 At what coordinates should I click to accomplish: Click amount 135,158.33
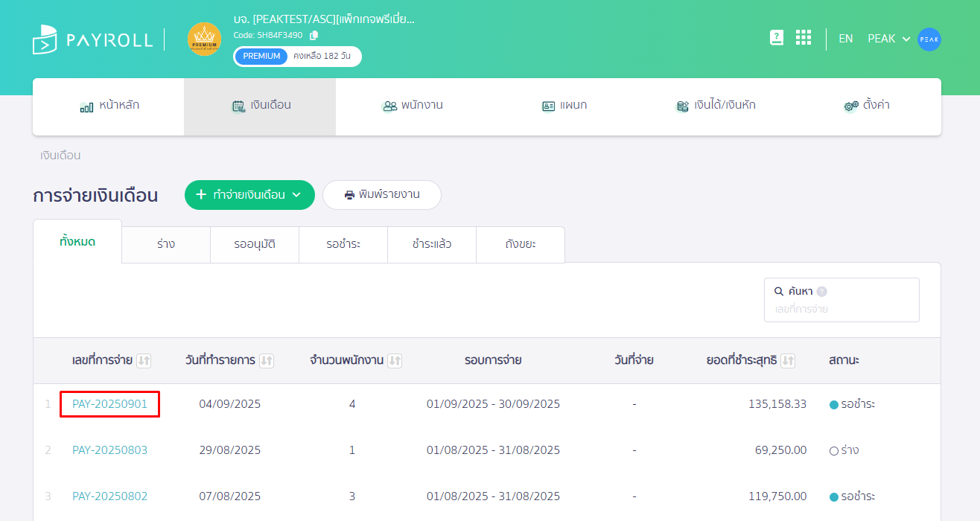click(x=777, y=404)
